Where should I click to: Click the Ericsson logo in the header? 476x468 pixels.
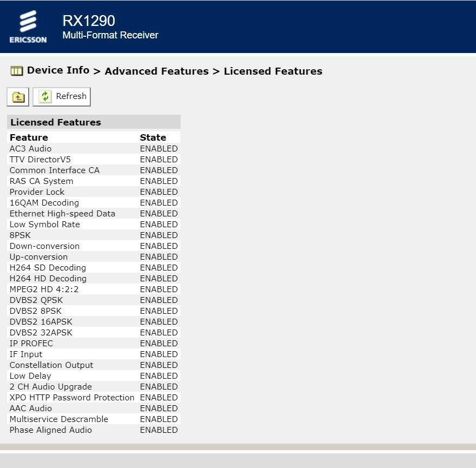(28, 27)
